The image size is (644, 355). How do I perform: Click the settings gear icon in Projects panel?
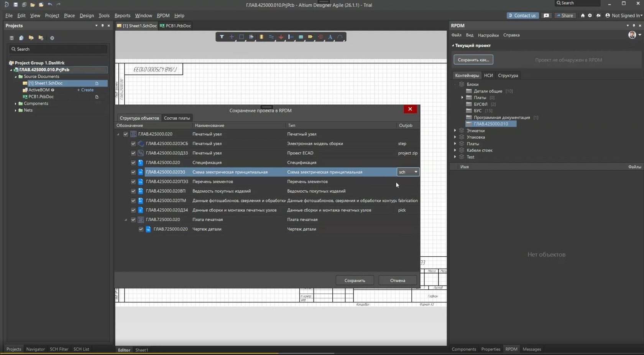point(52,38)
